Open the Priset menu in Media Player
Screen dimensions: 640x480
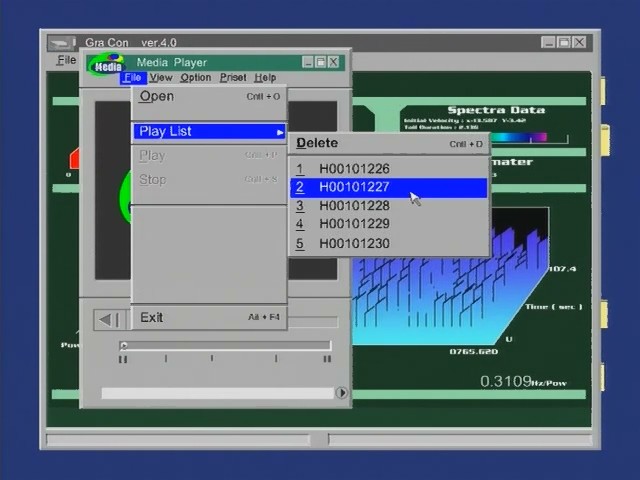pyautogui.click(x=233, y=78)
